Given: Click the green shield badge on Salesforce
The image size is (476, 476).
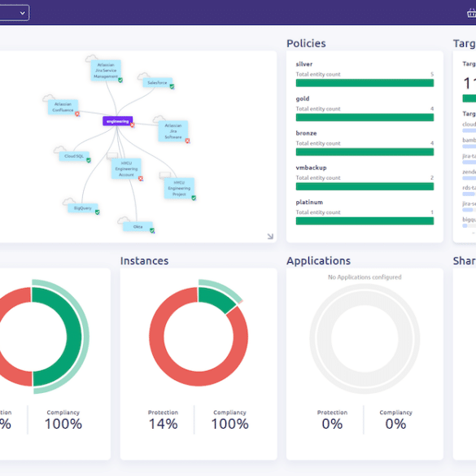Looking at the screenshot, I should click(172, 87).
